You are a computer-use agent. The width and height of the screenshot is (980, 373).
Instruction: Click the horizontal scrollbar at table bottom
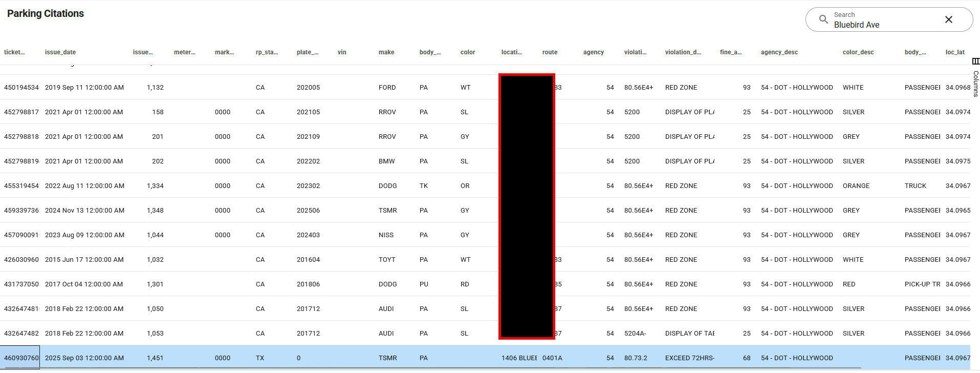[430, 368]
